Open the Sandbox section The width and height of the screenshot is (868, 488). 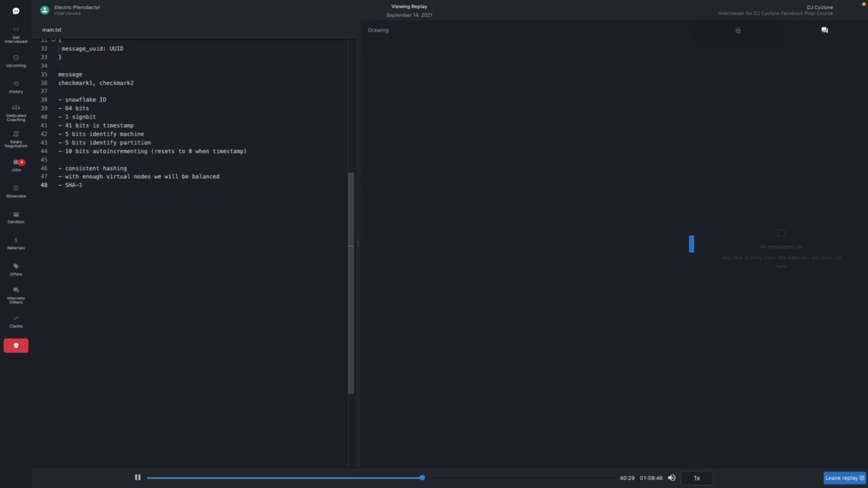coord(16,218)
